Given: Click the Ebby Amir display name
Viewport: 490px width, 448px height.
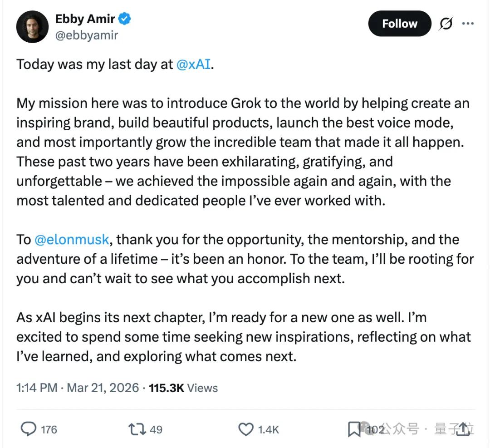Looking at the screenshot, I should coord(84,19).
